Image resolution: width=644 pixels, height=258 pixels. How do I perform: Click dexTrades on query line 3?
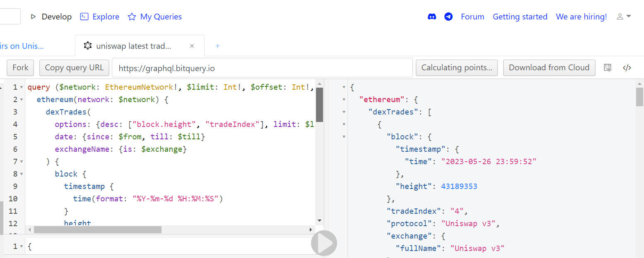[x=66, y=112]
